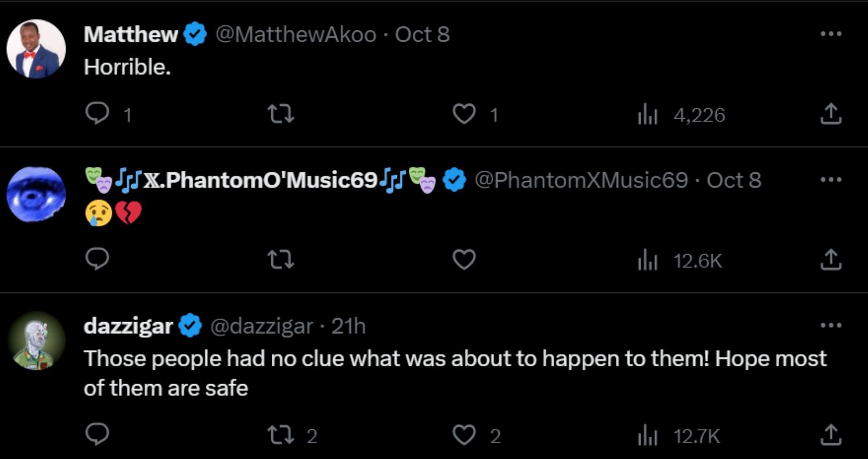View analytics for Matthew's tweet
This screenshot has width=868, height=459.
tap(647, 115)
